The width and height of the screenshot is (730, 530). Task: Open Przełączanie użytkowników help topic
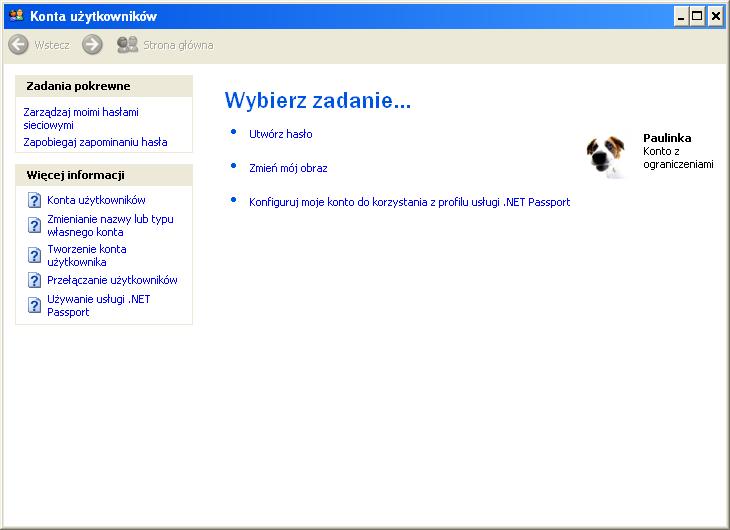[x=112, y=280]
